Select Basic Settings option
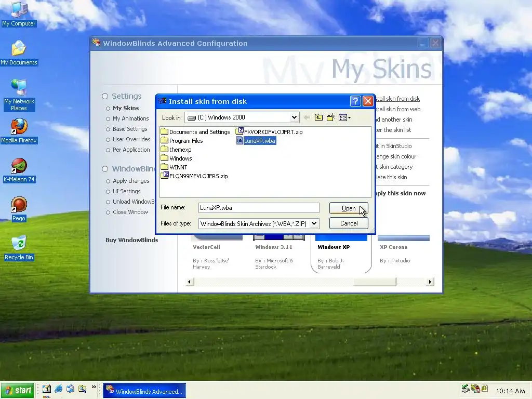 pyautogui.click(x=127, y=129)
